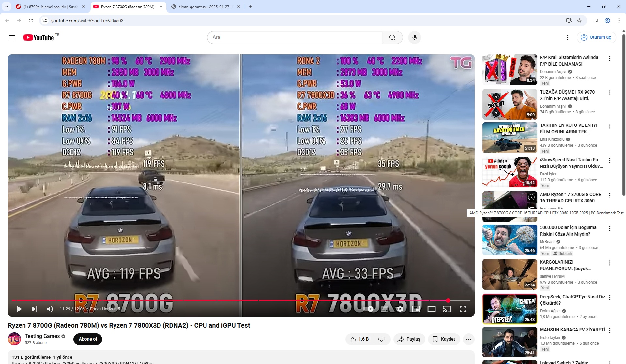Viewport: 626px width, 364px height.
Task: Install the YouTube app from the address bar
Action: [569, 21]
